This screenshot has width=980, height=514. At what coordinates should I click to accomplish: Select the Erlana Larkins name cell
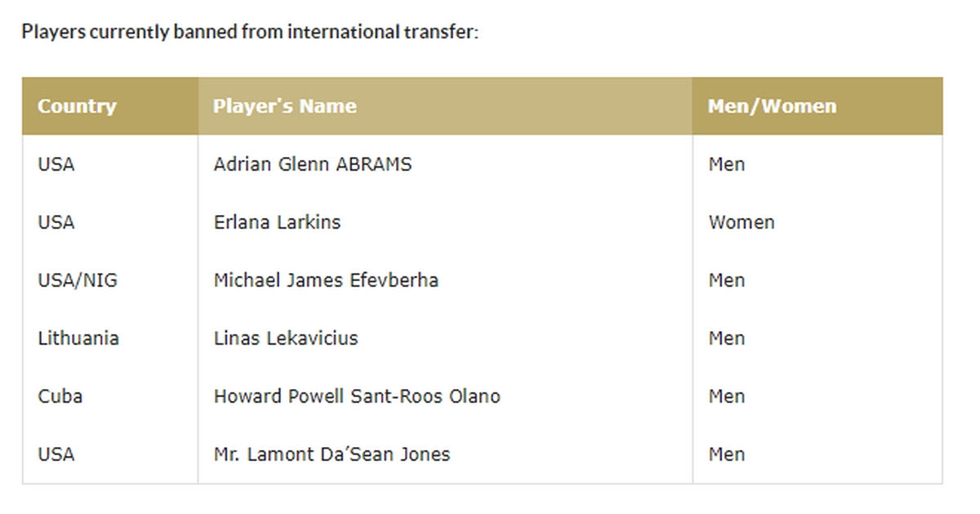point(277,222)
